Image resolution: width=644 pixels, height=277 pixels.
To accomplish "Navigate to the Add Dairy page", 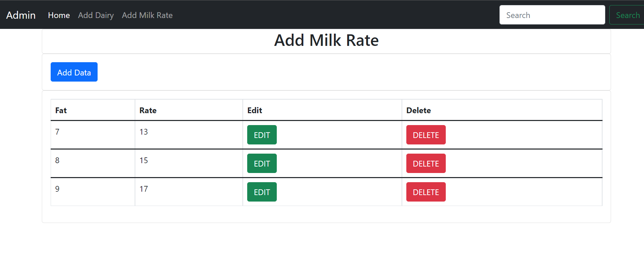I will coord(96,15).
